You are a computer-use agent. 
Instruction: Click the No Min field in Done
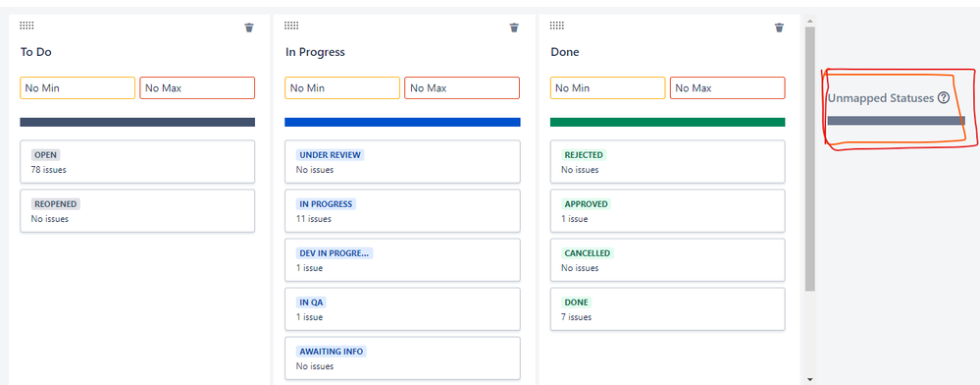click(x=607, y=88)
